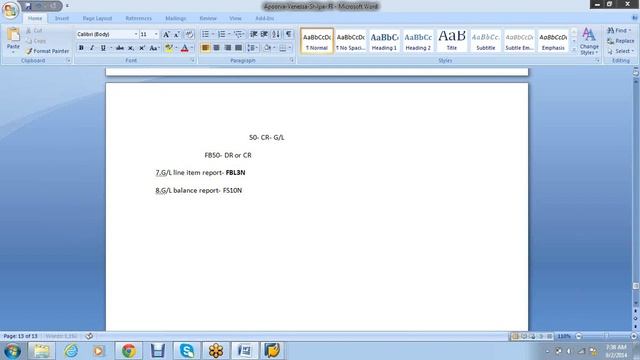Image resolution: width=640 pixels, height=360 pixels.
Task: Toggle Bold formatting
Action: pos(81,48)
